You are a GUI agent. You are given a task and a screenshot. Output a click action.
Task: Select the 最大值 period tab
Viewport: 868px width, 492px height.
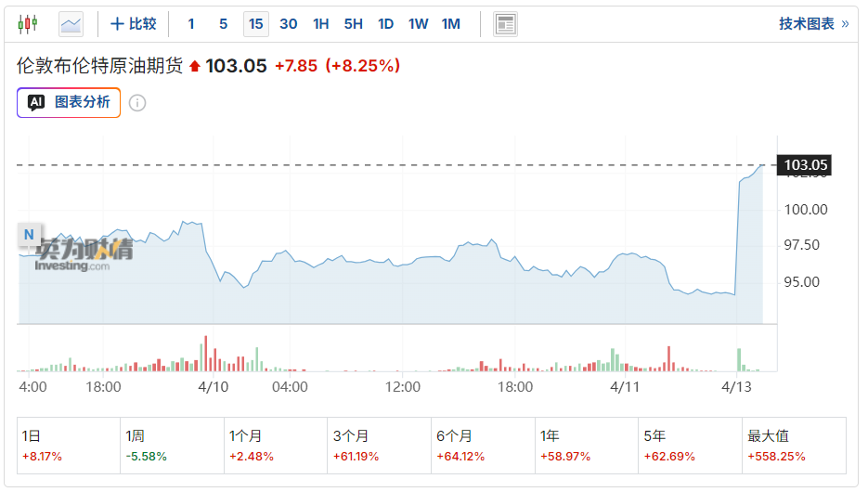794,446
